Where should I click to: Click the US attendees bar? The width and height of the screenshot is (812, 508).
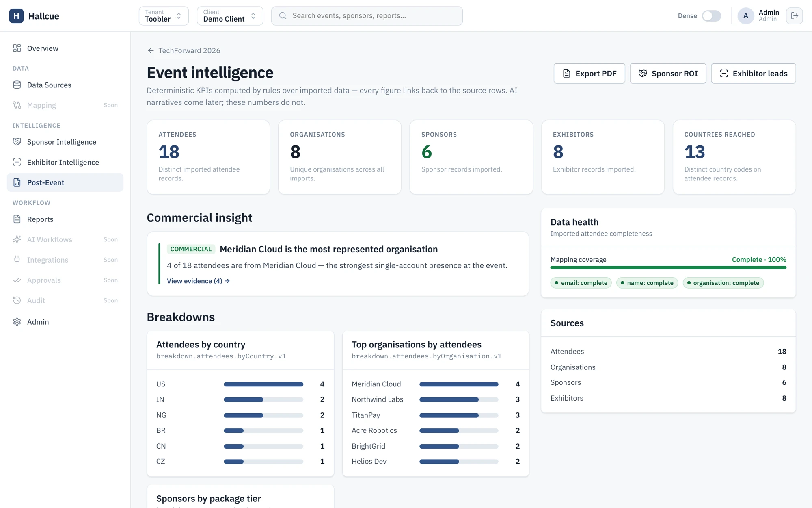[263, 384]
